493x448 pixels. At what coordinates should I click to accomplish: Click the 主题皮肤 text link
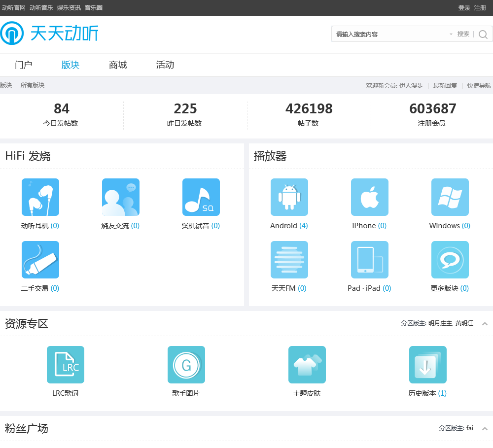pos(307,393)
